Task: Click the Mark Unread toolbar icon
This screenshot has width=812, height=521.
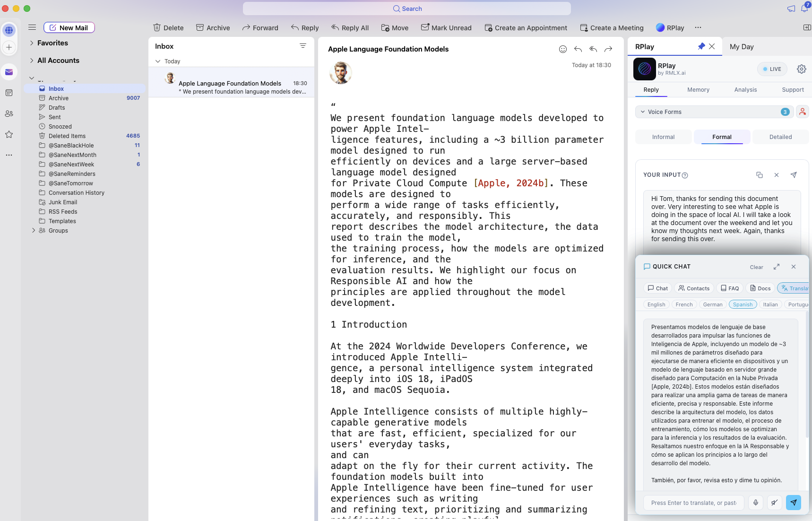Action: point(446,27)
